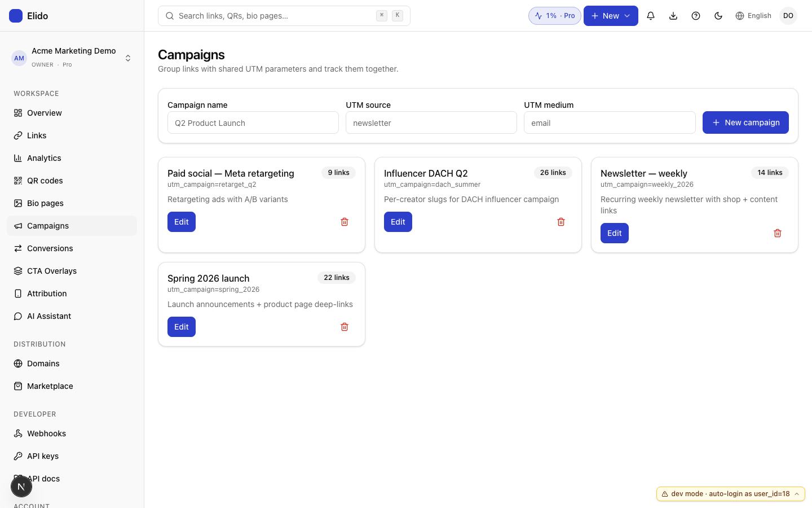Click the Spring 2026 launch title

[x=209, y=278]
